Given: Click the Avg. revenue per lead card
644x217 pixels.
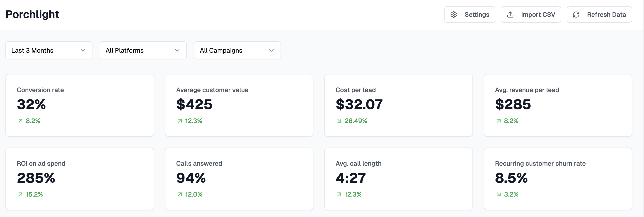Looking at the screenshot, I should coord(558,105).
